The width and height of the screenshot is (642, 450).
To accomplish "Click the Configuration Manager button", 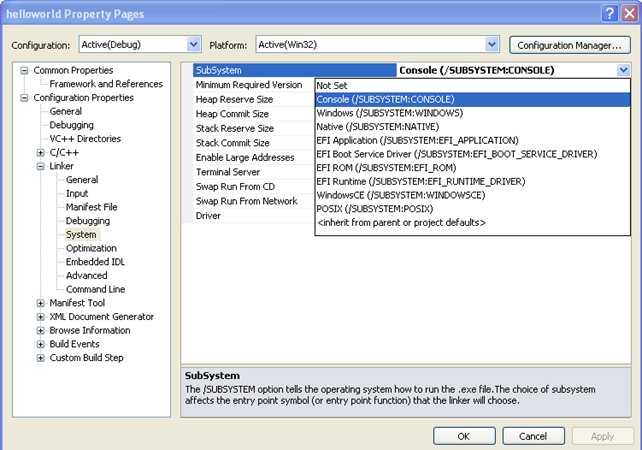I will point(569,45).
